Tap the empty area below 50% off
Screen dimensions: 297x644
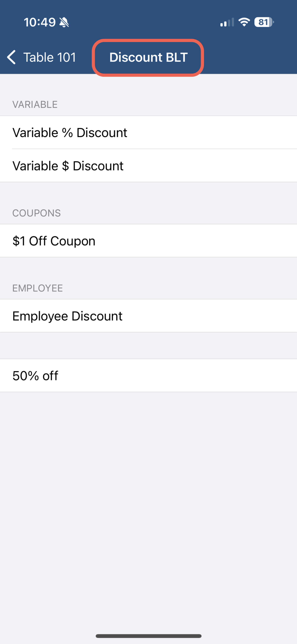[148, 510]
